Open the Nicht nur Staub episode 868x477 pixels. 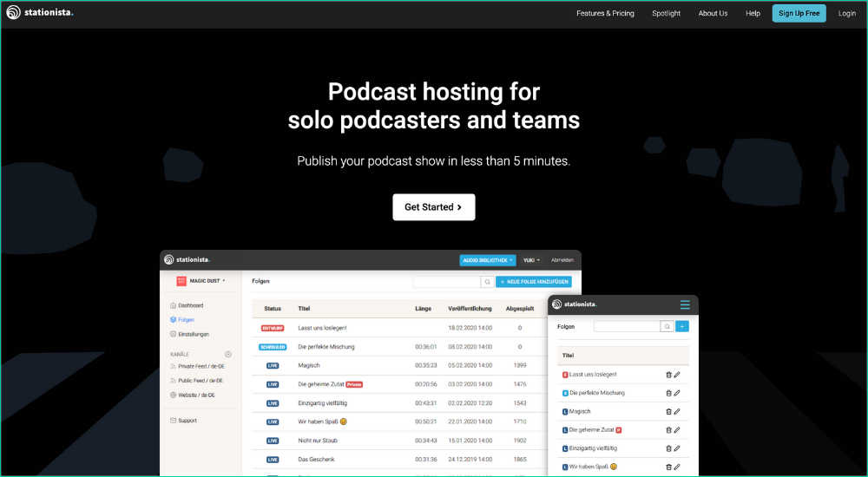[x=318, y=441]
